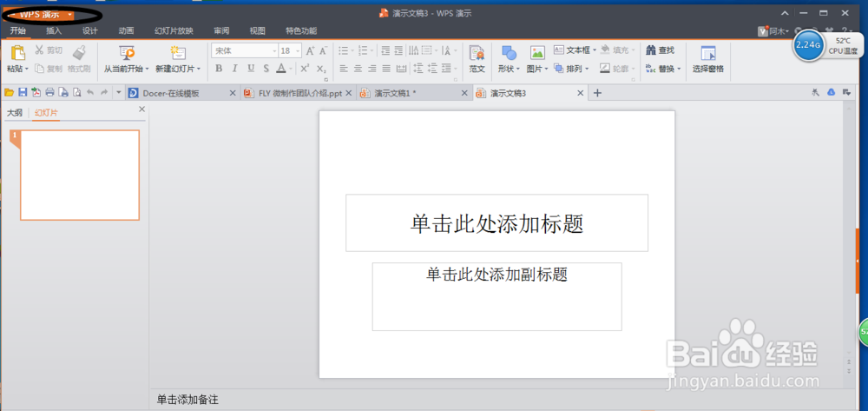Expand the 排列 arrange dropdown
The image size is (868, 411).
pos(586,70)
